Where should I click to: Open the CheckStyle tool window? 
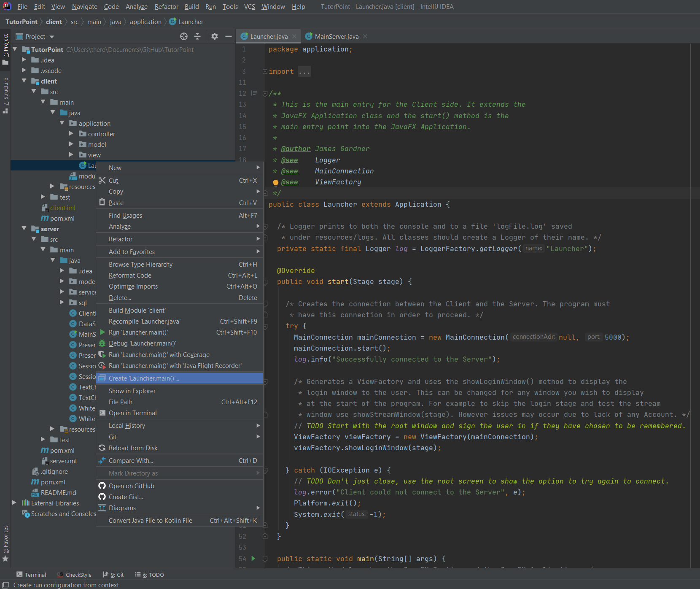(74, 575)
